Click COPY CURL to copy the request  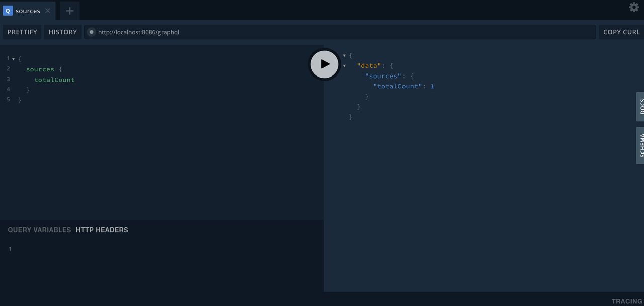[x=621, y=32]
